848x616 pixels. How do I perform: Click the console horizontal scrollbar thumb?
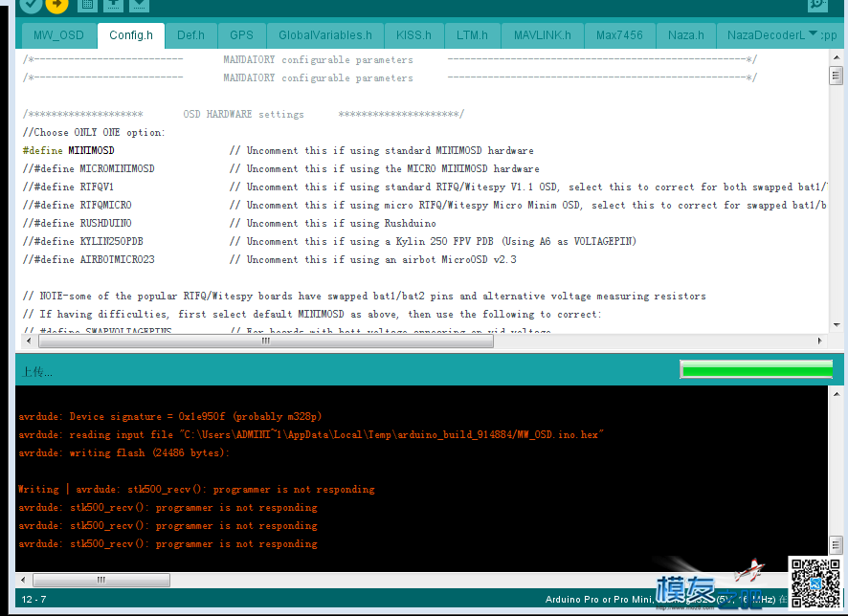pos(101,580)
